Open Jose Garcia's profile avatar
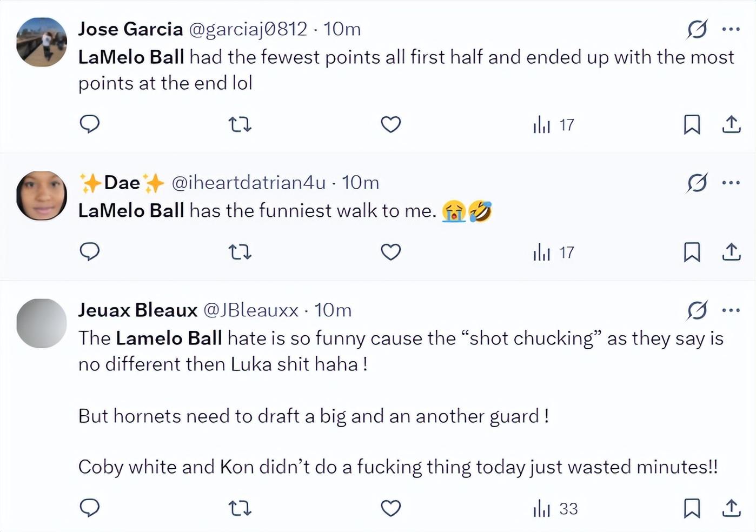Image resolution: width=756 pixels, height=532 pixels. pos(42,42)
